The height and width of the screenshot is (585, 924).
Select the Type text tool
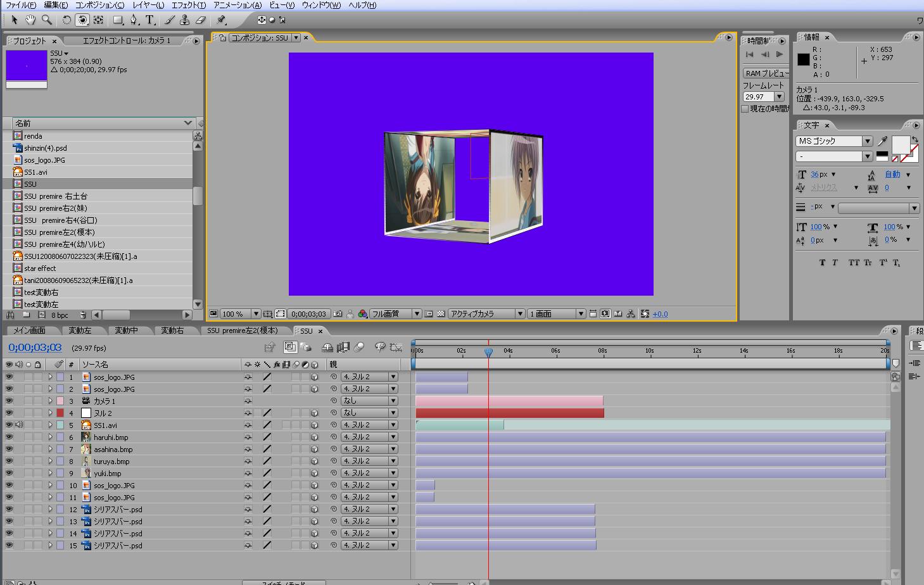150,20
